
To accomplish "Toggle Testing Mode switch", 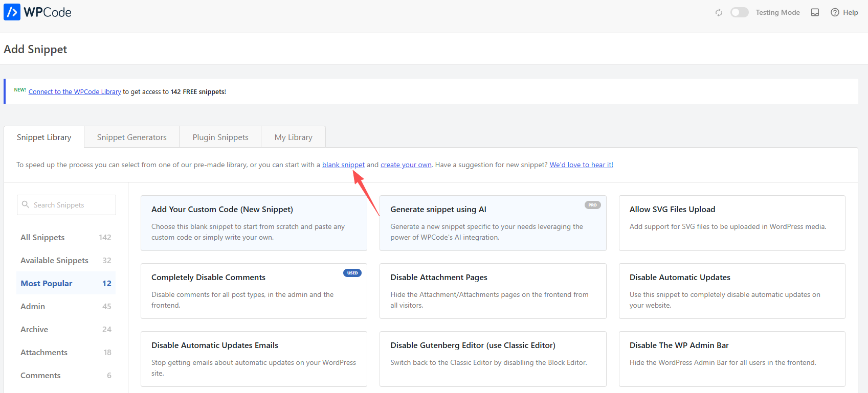I will [740, 12].
